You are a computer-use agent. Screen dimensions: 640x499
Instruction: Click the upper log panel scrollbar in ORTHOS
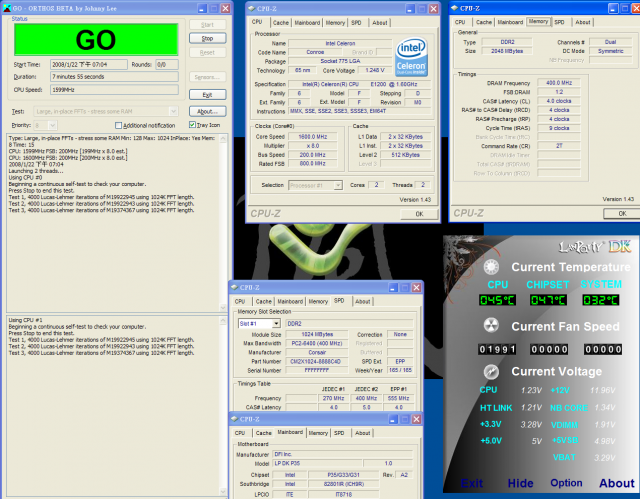[x=223, y=222]
